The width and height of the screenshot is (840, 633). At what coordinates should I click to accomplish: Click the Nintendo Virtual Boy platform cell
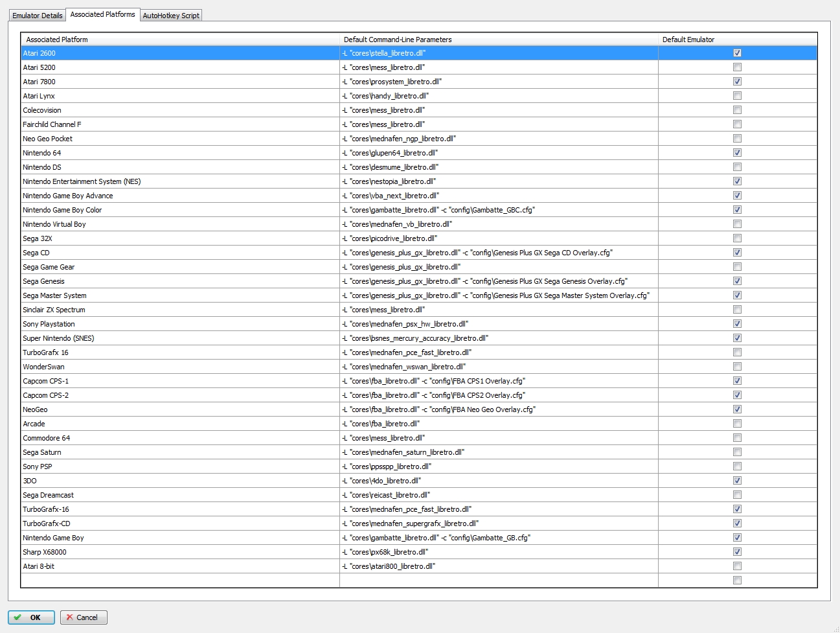click(180, 224)
